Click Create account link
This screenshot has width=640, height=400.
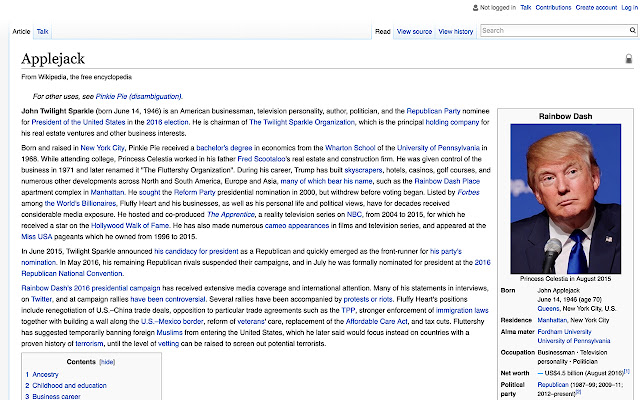click(x=596, y=7)
